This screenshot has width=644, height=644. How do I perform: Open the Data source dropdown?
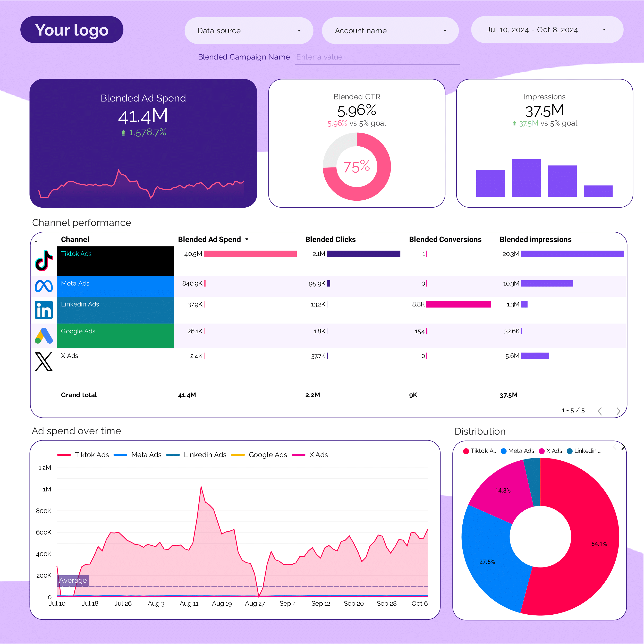point(249,30)
